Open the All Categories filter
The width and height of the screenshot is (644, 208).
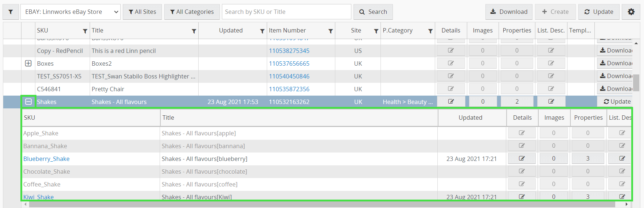coord(192,12)
